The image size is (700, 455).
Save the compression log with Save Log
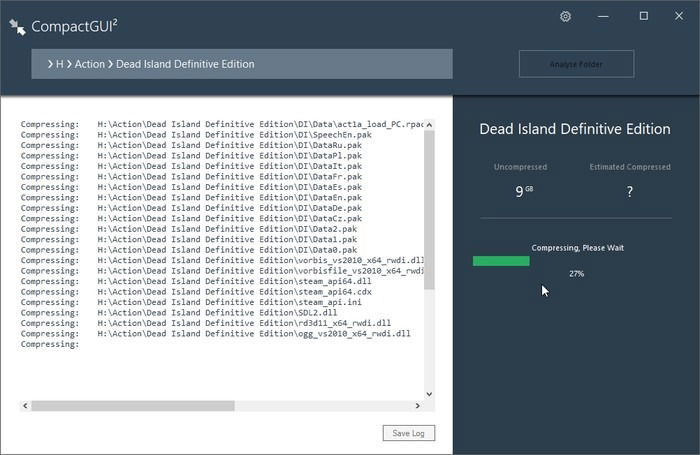(408, 433)
